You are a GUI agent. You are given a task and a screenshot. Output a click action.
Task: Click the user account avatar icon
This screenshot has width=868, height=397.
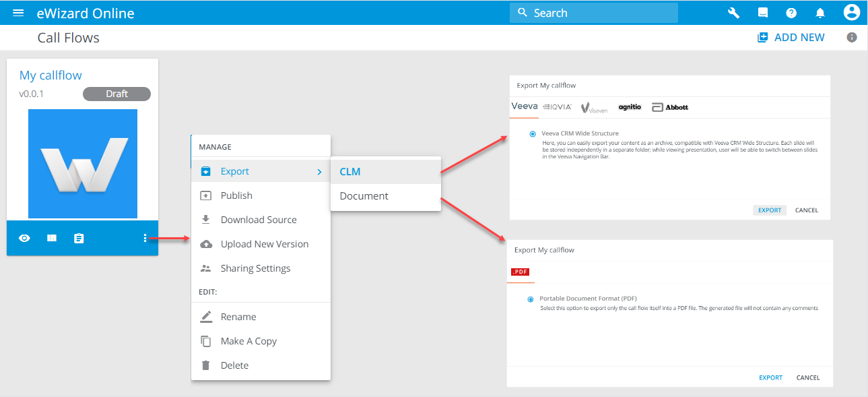coord(851,12)
